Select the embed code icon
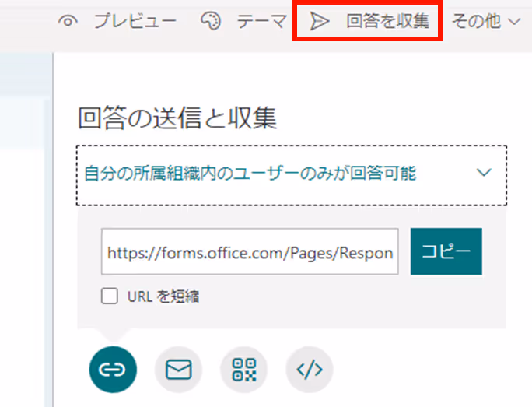Screen dimensions: 532x407 (310, 370)
